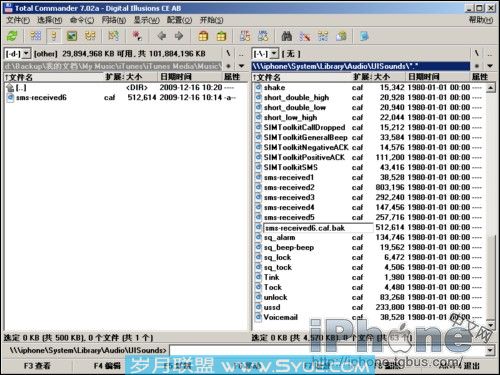Click the notepad icon at toolbar end
Screen dimensions: 500x375
pyautogui.click(x=364, y=36)
